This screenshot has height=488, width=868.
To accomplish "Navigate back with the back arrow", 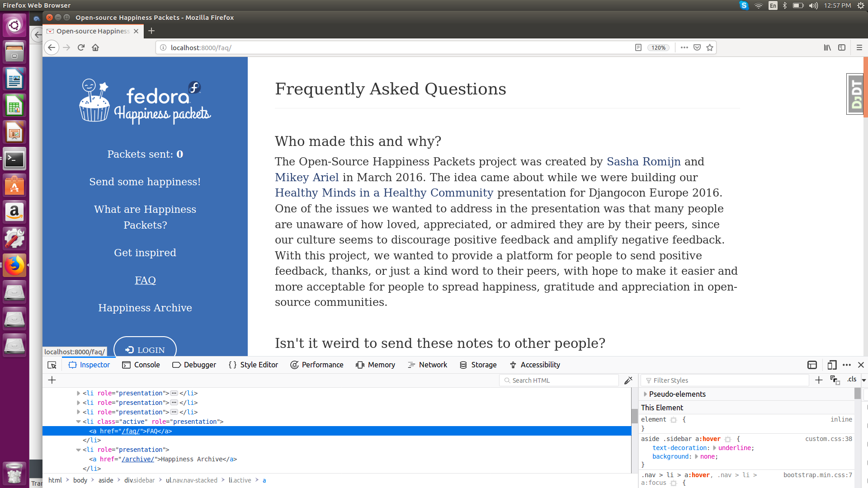I will [x=52, y=47].
